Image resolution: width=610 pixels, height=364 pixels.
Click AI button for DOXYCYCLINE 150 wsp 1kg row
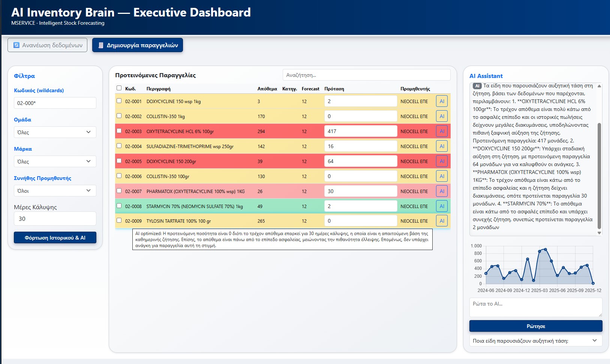click(x=442, y=101)
